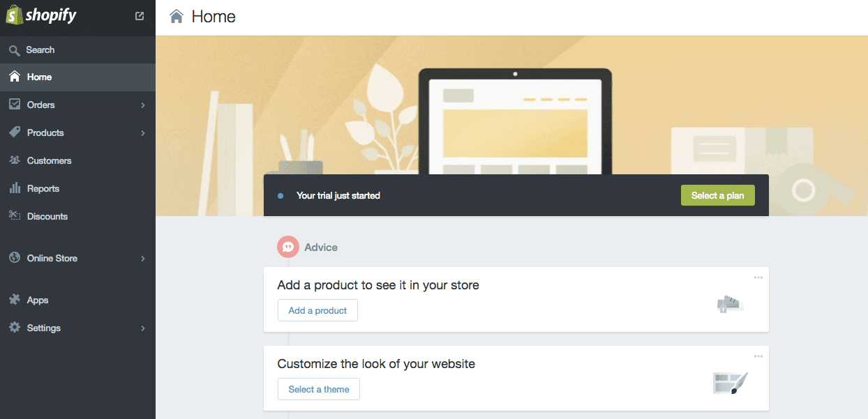Open Products from the sidebar
Screen dimensions: 868x419
coord(77,132)
